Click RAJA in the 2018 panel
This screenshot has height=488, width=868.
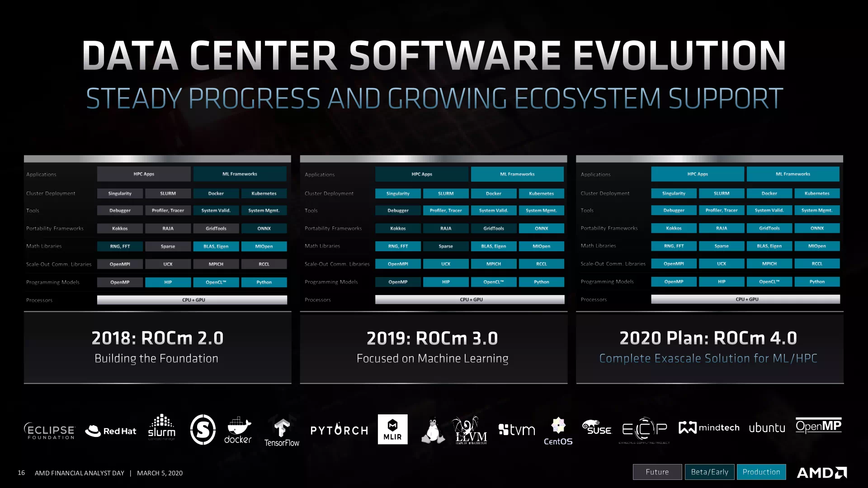[168, 229]
